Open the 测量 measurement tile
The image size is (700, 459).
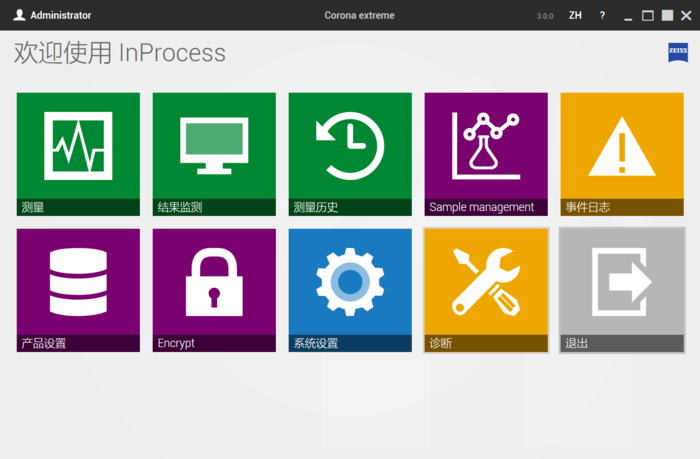78,154
